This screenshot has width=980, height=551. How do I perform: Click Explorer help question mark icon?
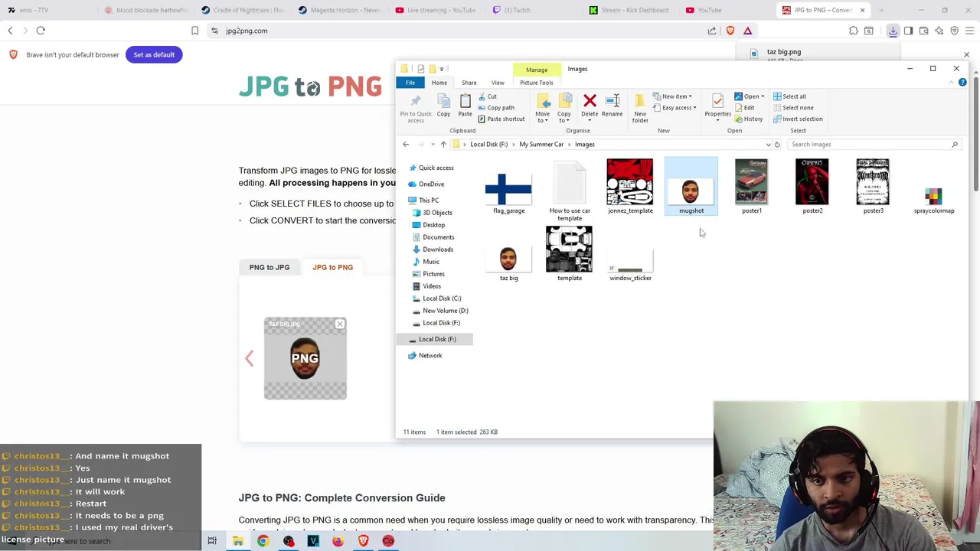(962, 82)
